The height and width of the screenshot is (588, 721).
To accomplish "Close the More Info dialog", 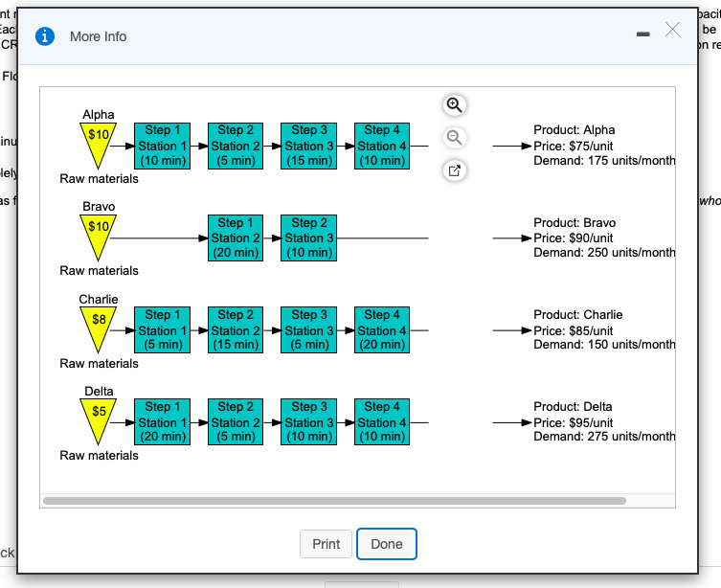I will click(x=672, y=30).
